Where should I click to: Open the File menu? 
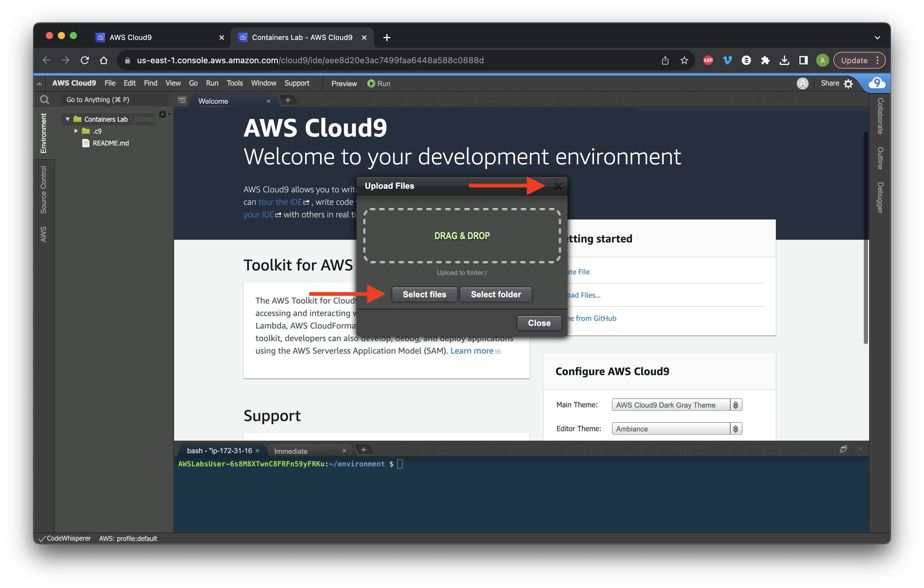(x=110, y=83)
